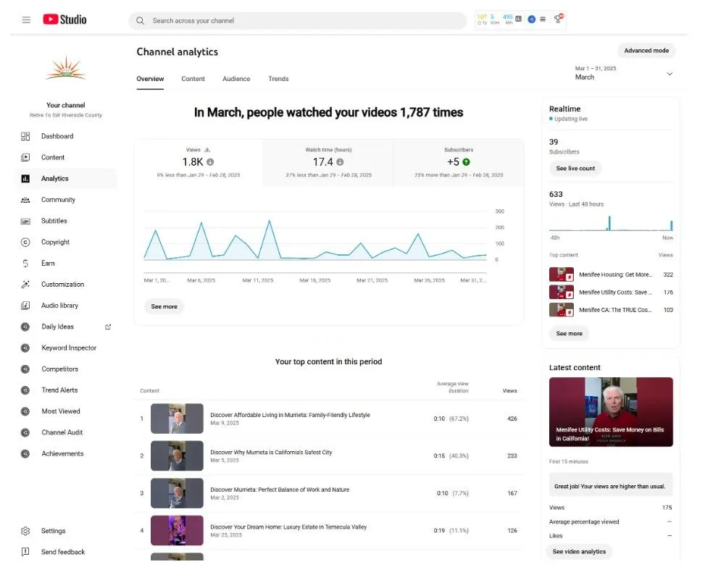Click the Subtitles sidebar icon
713x588 pixels.
click(25, 222)
